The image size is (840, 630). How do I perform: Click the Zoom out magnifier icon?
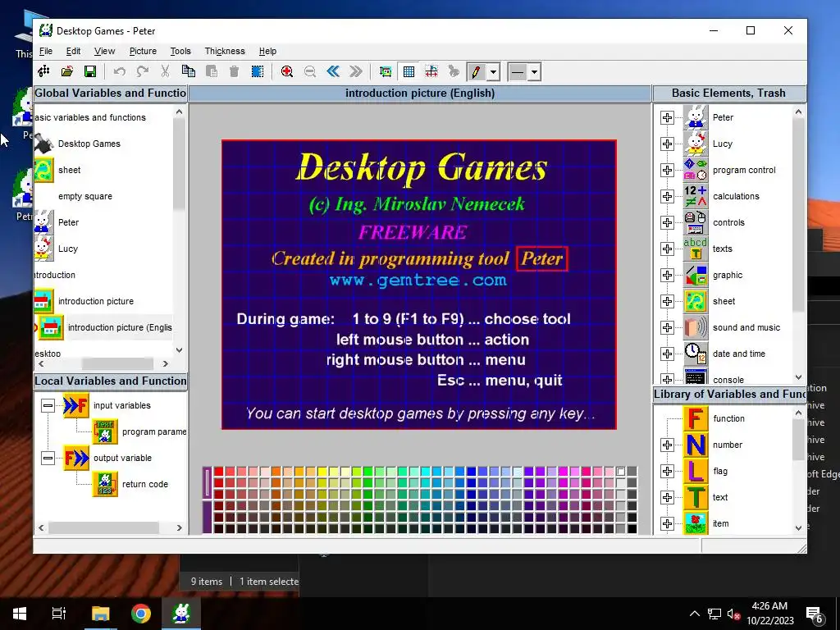[x=309, y=71]
